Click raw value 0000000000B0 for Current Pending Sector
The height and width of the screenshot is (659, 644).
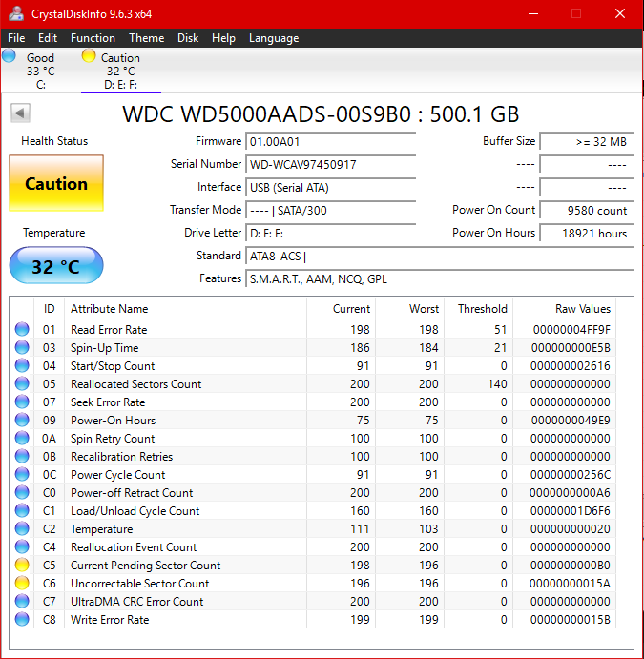[x=570, y=566]
